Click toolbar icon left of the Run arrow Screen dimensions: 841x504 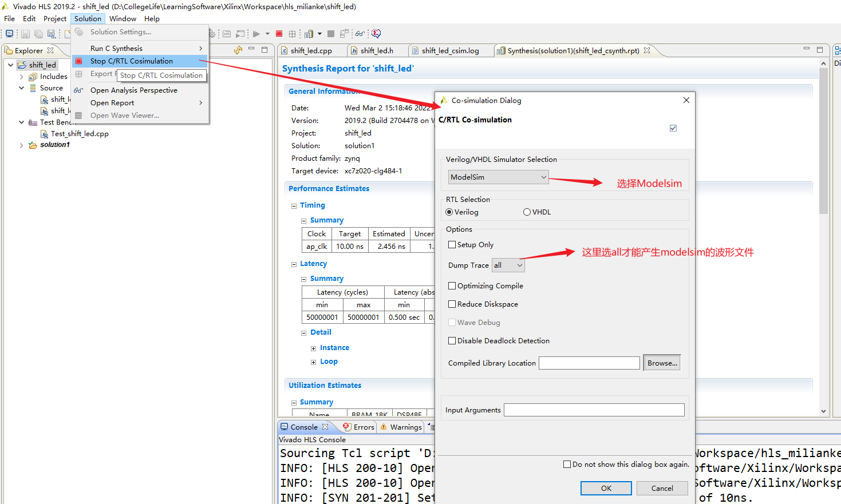tap(240, 34)
